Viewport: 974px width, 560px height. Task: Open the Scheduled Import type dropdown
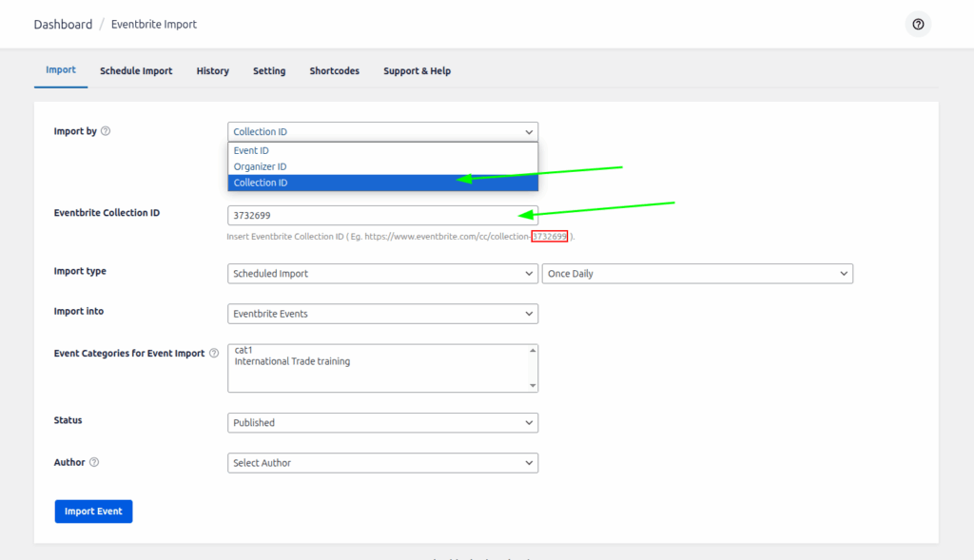click(382, 274)
